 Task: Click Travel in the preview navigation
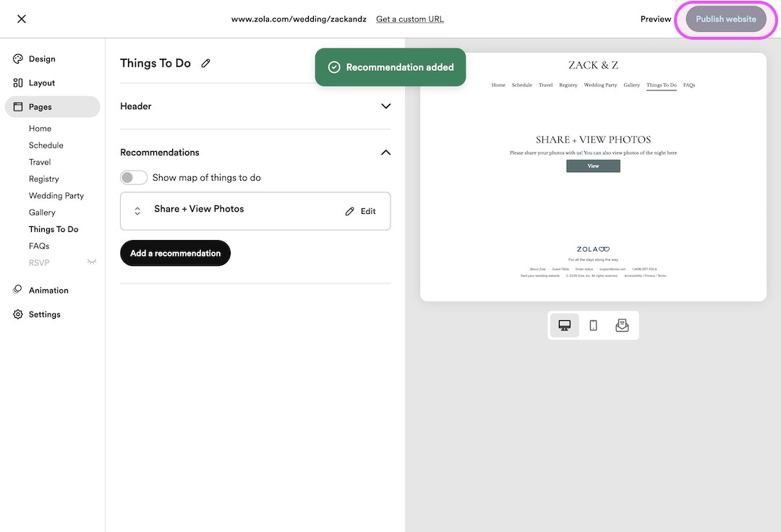[545, 85]
